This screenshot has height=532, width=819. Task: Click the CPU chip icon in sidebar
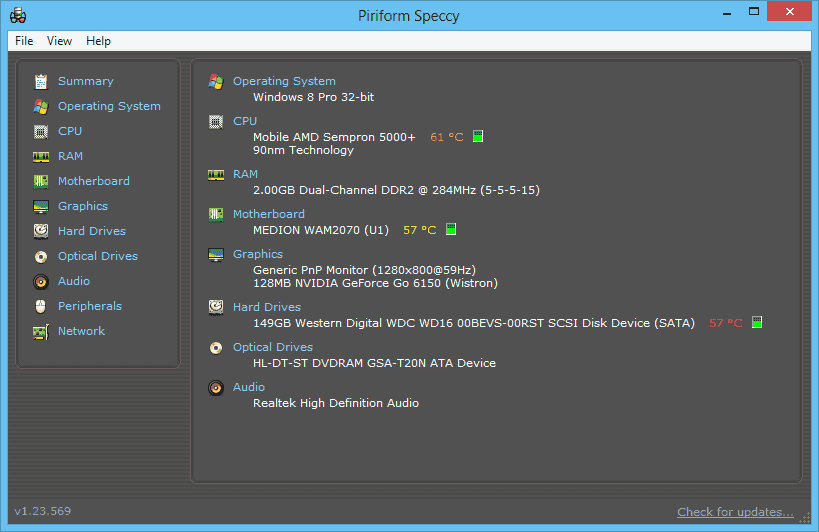[x=41, y=132]
